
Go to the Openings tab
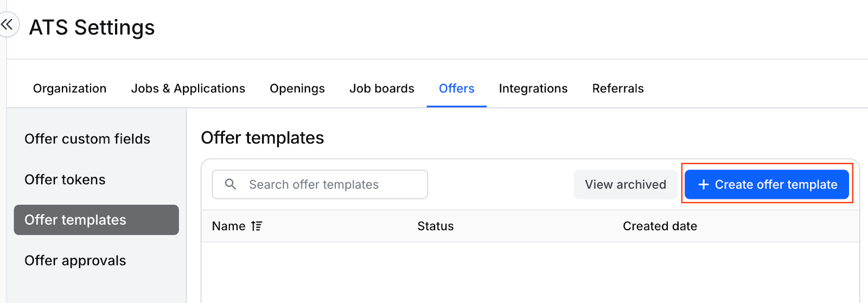point(297,89)
